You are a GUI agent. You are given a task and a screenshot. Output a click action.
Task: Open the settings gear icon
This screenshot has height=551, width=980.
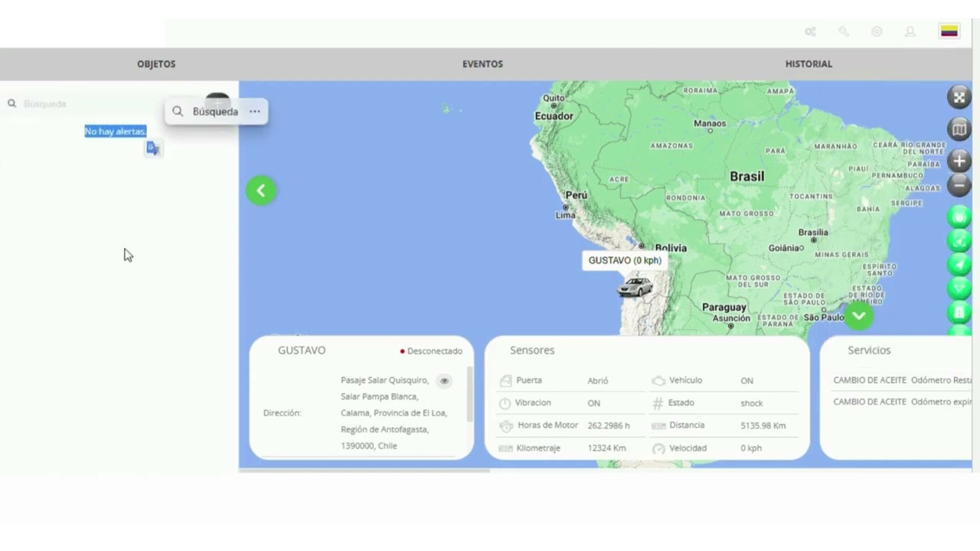pyautogui.click(x=877, y=31)
